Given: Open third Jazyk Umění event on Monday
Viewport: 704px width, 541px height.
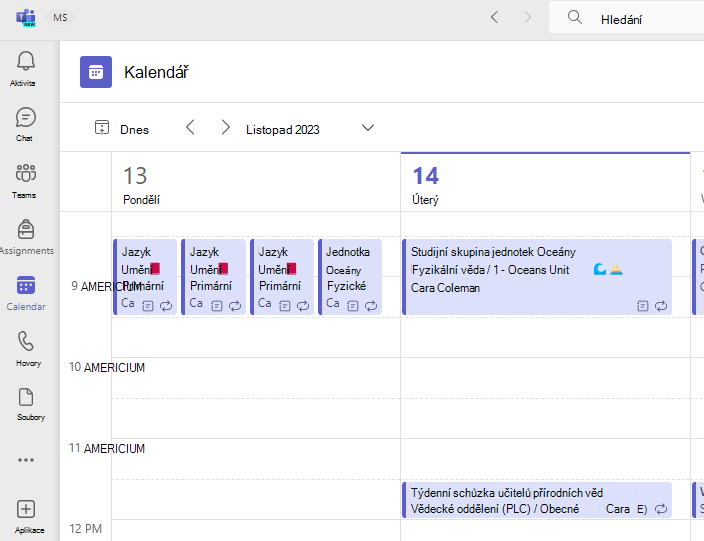Looking at the screenshot, I should 282,277.
